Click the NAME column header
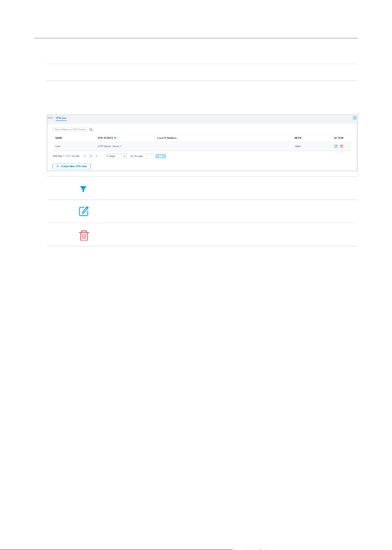Image resolution: width=392 pixels, height=550 pixels. point(59,138)
